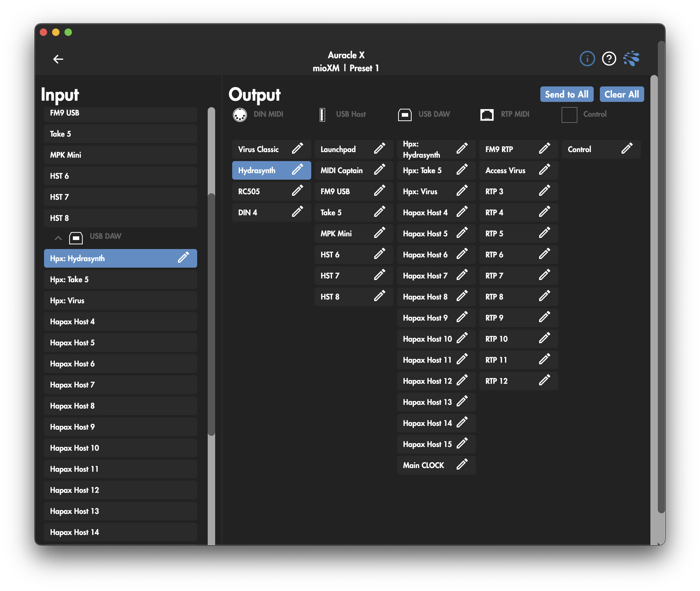Click the USB DAW output column header
Image resolution: width=700 pixels, height=591 pixels.
[433, 114]
